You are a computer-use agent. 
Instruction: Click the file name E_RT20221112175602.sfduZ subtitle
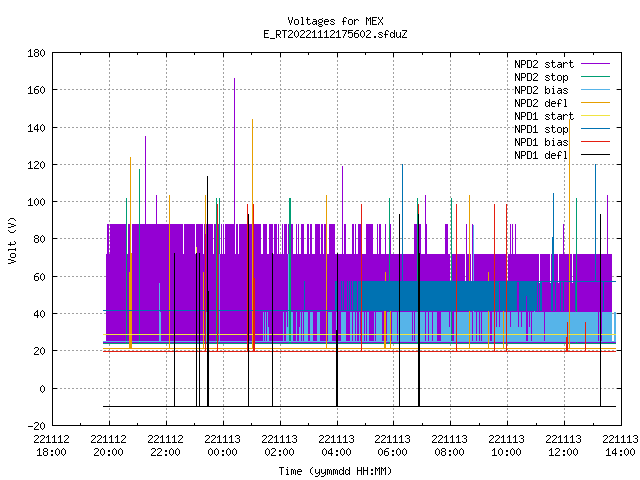tap(335, 34)
